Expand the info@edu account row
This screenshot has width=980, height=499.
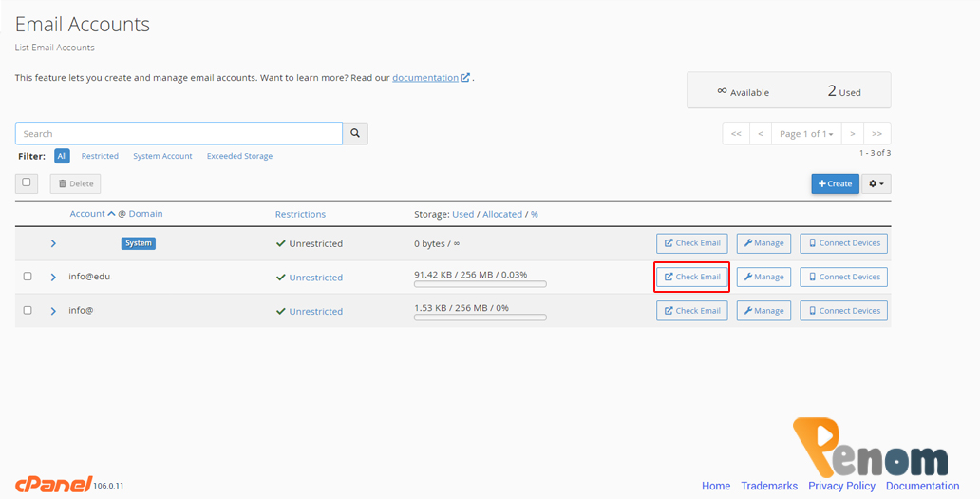click(x=53, y=278)
